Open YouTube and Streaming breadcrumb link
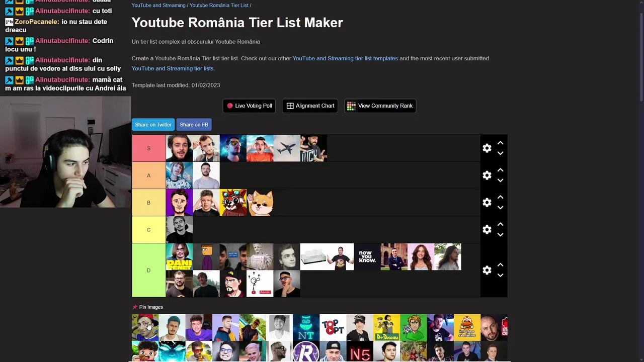 (x=158, y=6)
